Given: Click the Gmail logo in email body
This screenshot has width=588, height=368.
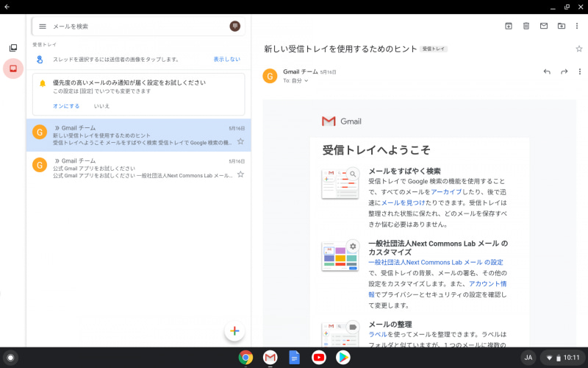Looking at the screenshot, I should (342, 121).
